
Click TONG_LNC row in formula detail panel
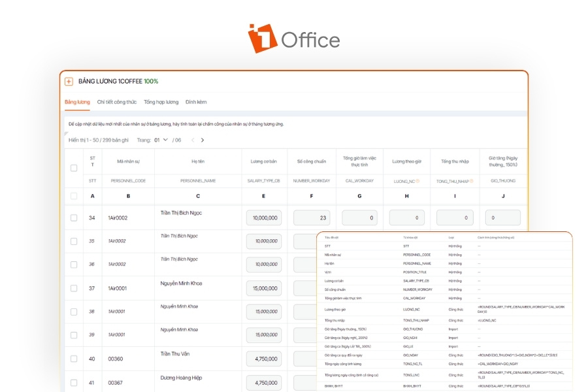[444, 375]
